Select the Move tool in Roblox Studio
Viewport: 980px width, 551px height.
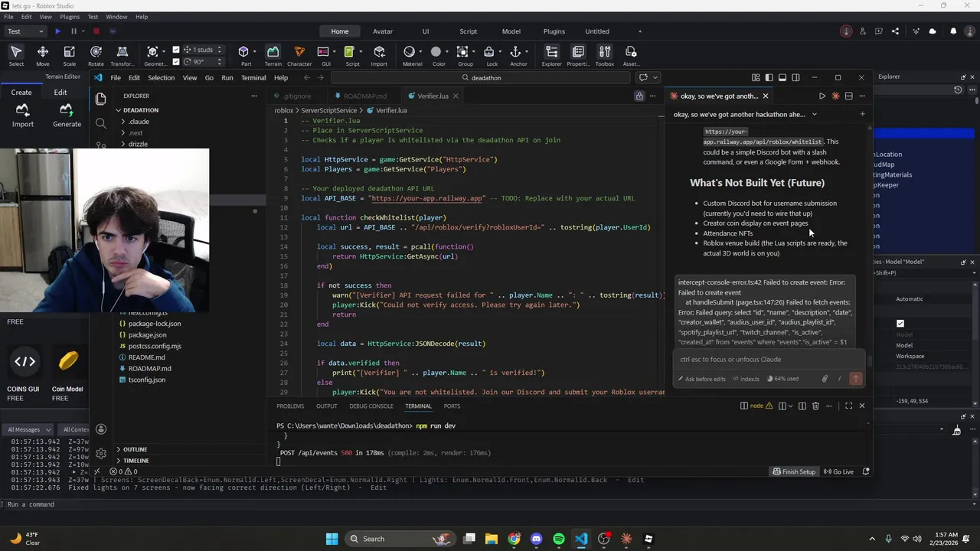(43, 56)
